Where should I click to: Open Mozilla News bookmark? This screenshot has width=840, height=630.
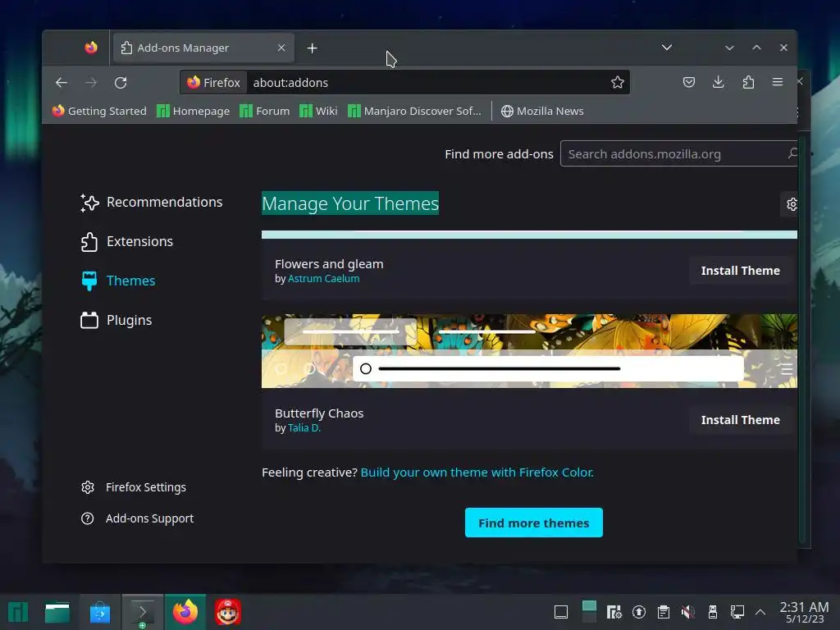pyautogui.click(x=542, y=111)
